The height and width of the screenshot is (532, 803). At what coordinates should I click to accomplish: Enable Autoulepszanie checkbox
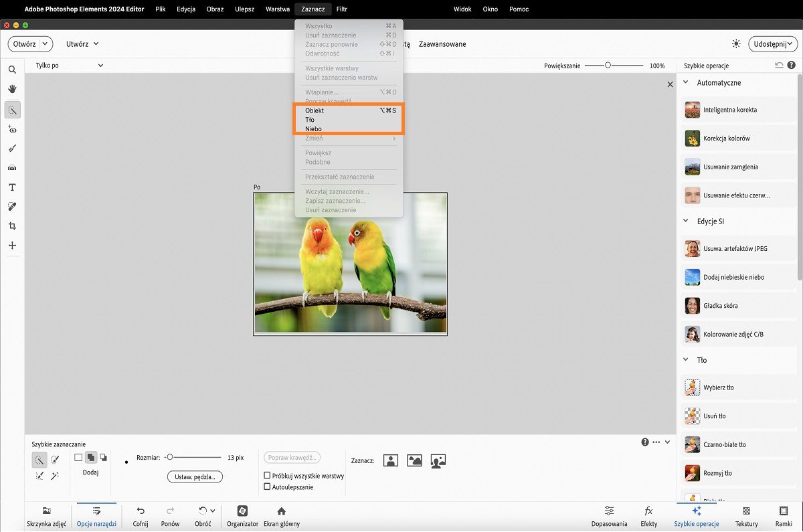[x=268, y=487]
